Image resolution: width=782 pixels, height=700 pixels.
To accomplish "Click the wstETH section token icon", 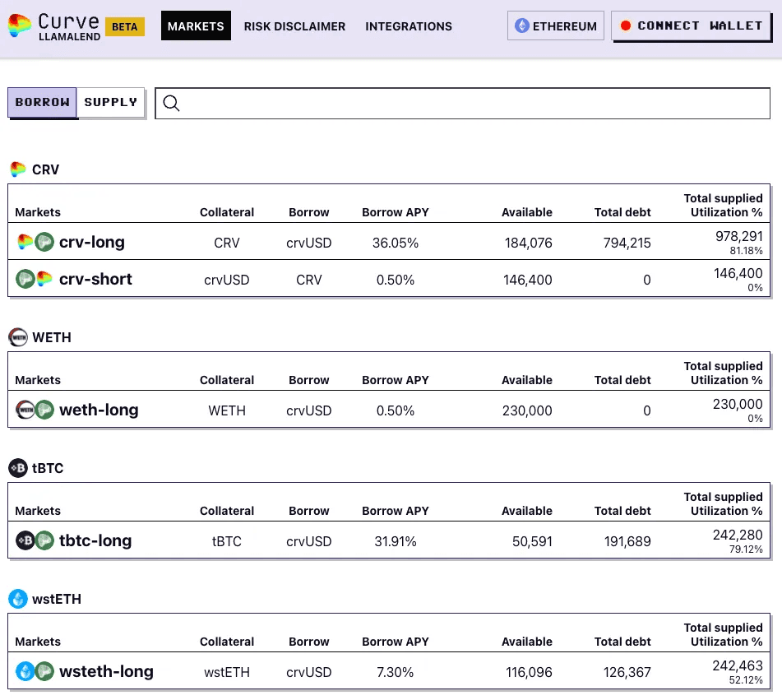I will click(x=18, y=599).
